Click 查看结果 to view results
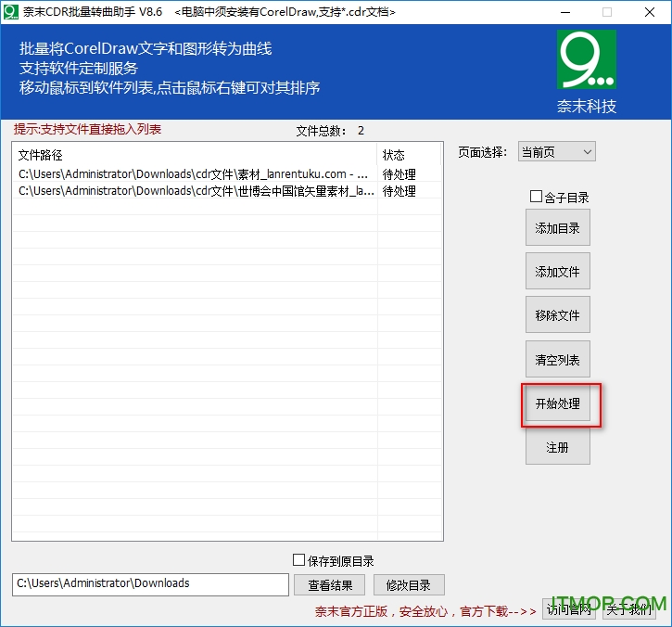 (329, 584)
